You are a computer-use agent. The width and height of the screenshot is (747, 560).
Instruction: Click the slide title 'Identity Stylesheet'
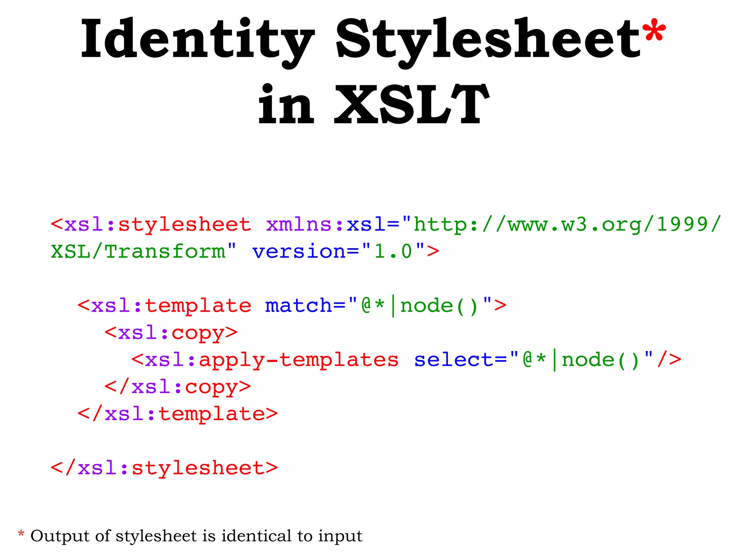[360, 43]
